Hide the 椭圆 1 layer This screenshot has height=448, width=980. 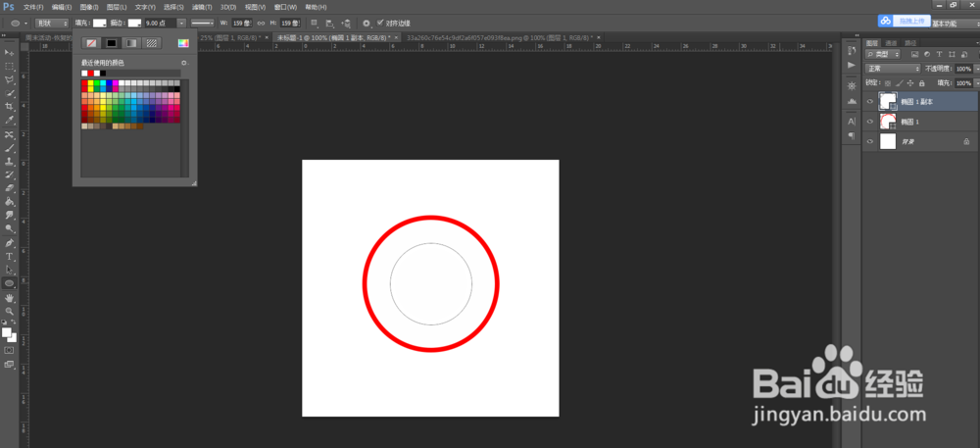(x=869, y=122)
